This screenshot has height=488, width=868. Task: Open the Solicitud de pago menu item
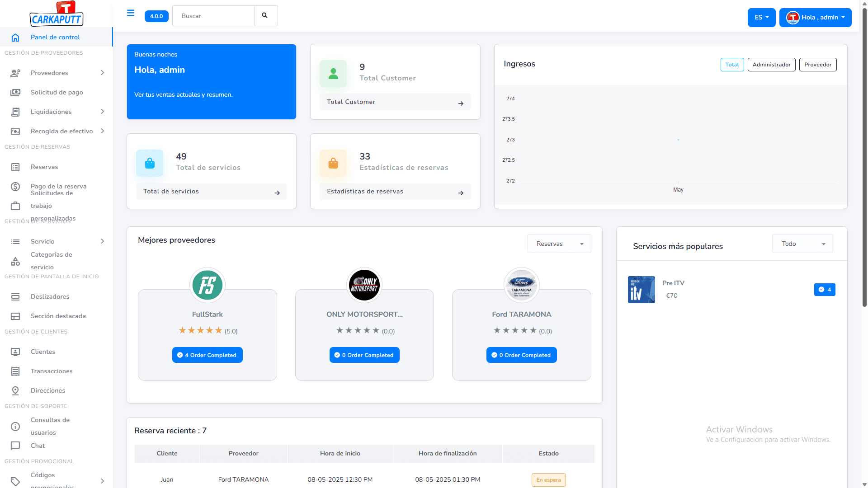tap(57, 92)
